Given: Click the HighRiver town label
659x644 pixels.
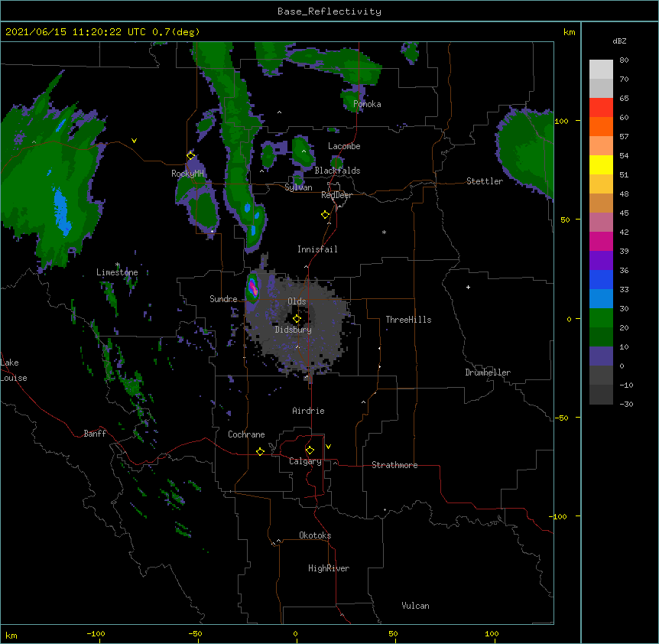Looking at the screenshot, I should 329,568.
